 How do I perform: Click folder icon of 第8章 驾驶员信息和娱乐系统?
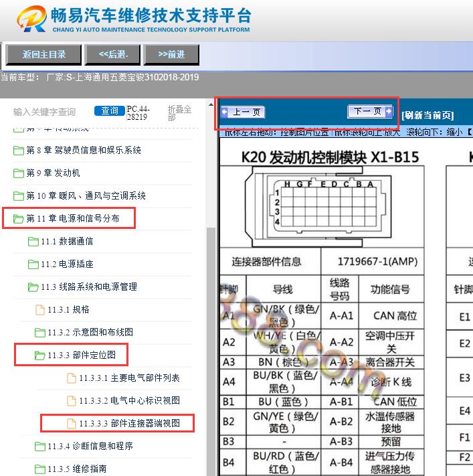19,150
